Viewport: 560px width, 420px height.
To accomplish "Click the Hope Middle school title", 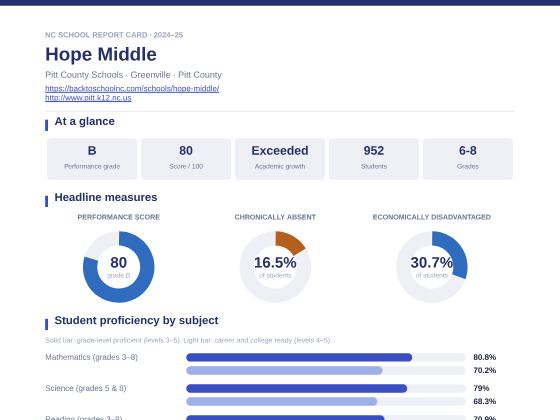I will [101, 54].
